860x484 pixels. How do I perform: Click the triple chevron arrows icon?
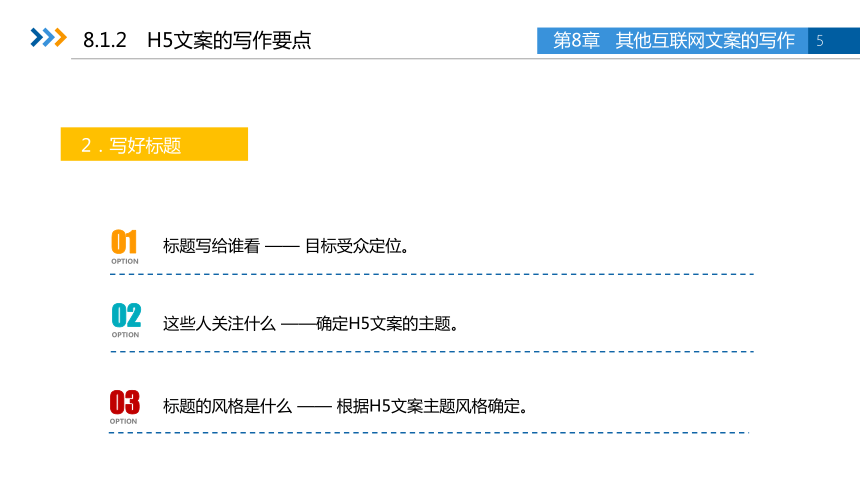pyautogui.click(x=48, y=38)
